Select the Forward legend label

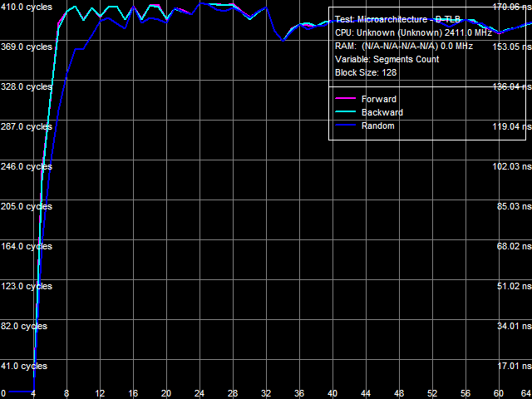(379, 99)
